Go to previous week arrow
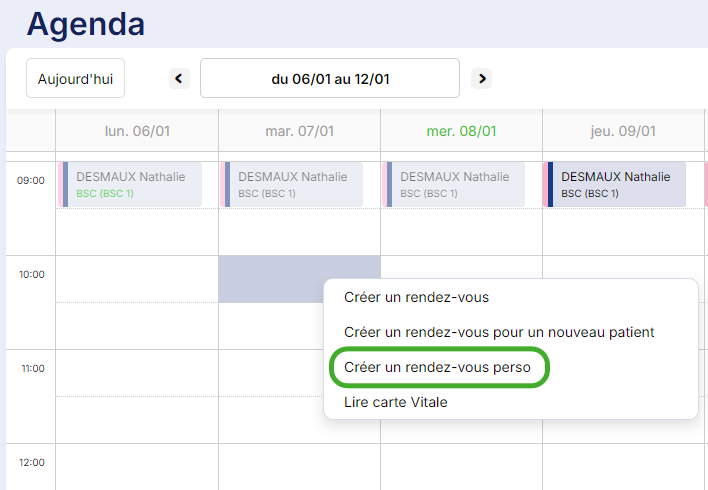Screen dimensions: 708x490 click(x=179, y=78)
